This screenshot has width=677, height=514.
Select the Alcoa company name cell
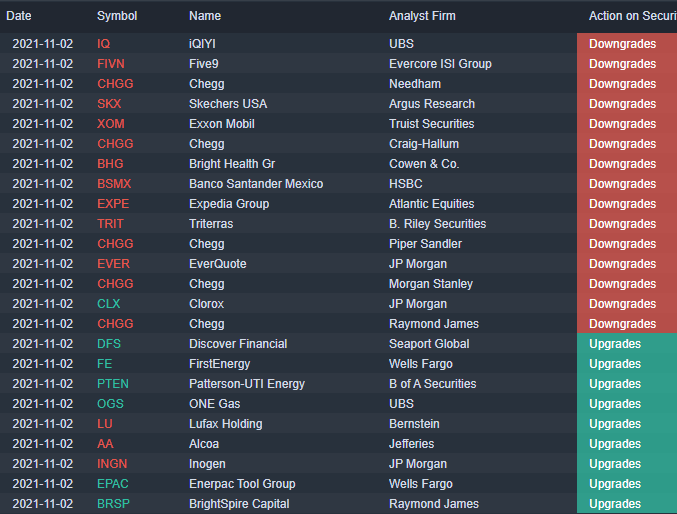click(206, 444)
